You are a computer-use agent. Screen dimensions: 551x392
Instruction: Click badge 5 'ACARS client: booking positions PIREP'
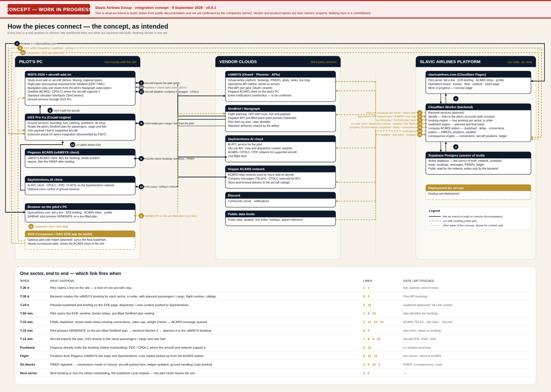(x=141, y=159)
